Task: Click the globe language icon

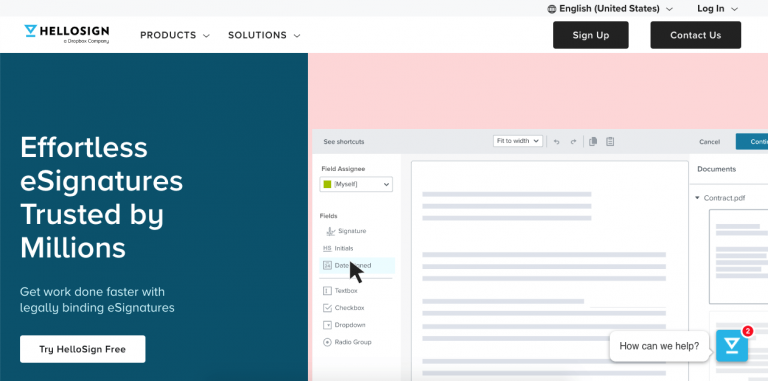Action: tap(552, 9)
